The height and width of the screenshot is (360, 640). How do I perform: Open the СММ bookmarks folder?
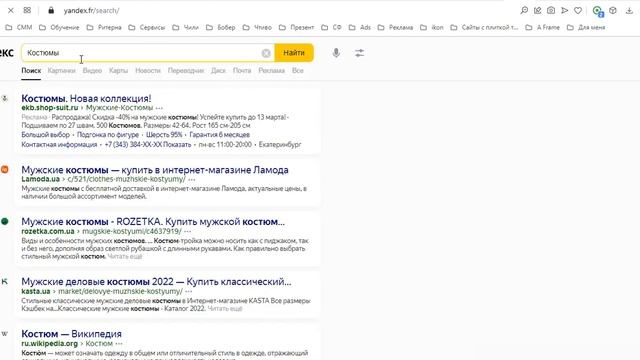tap(19, 27)
